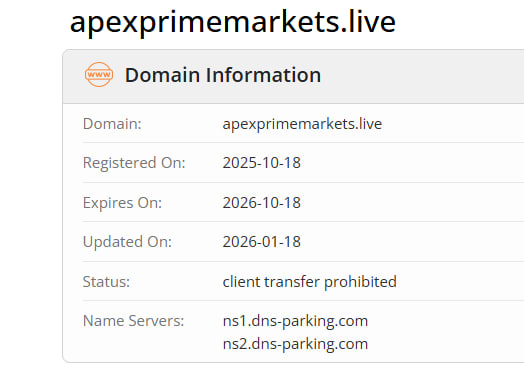The height and width of the screenshot is (376, 524).
Task: Click the Updated On: label
Action: (127, 242)
